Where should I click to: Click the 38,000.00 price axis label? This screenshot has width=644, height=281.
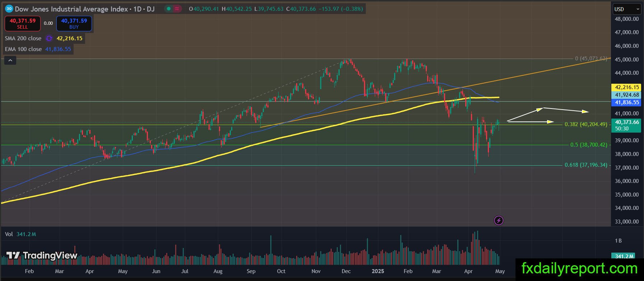627,154
